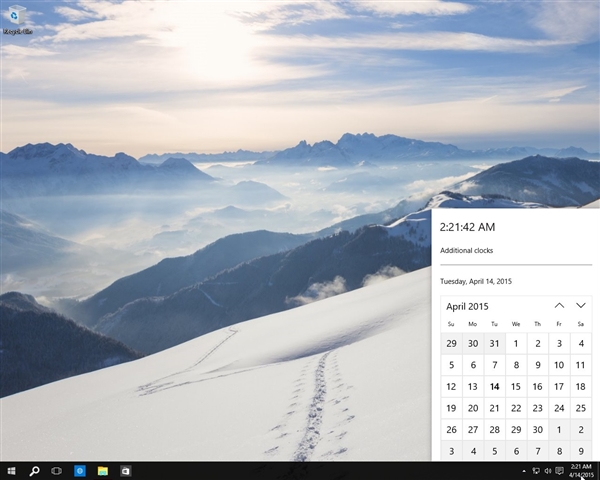This screenshot has height=480, width=600.
Task: Select April 2 in the calendar
Action: tap(538, 343)
